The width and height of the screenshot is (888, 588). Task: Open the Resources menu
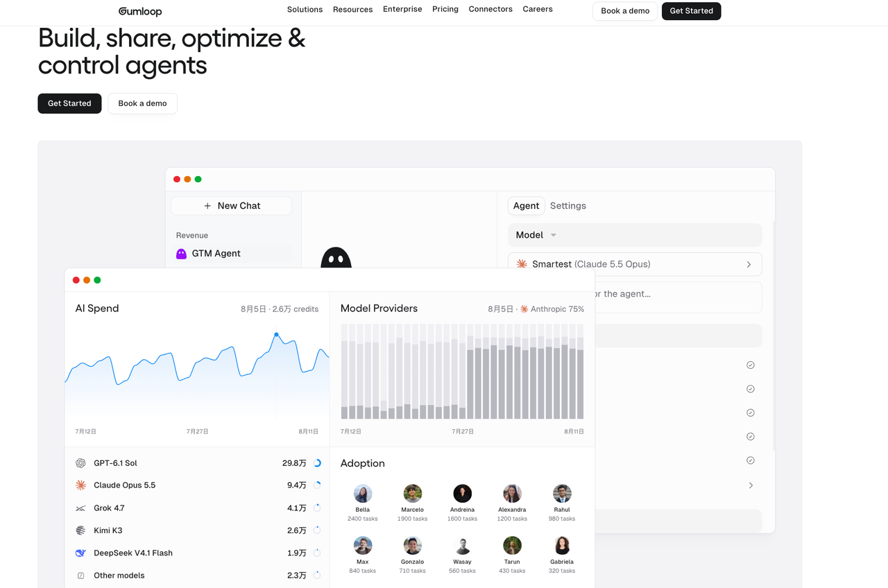coord(352,10)
